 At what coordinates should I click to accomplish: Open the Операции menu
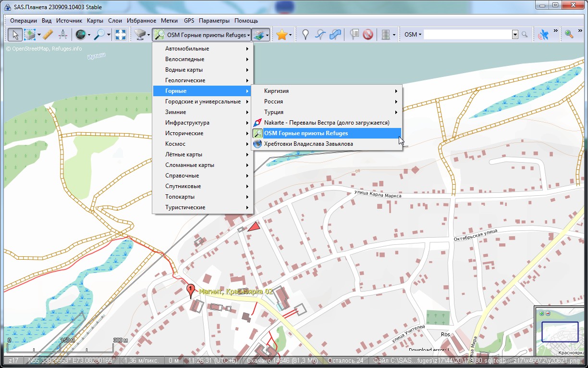tap(24, 21)
